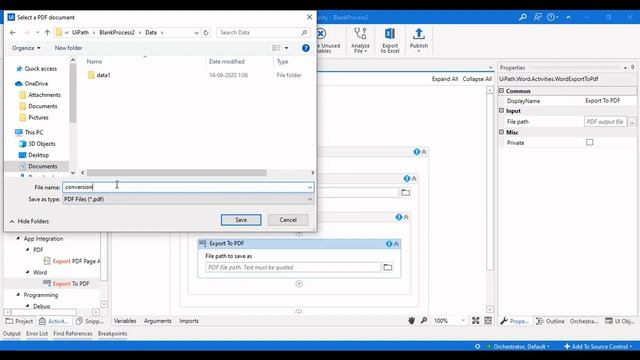
Task: Open the Output panel tab
Action: 11,333
